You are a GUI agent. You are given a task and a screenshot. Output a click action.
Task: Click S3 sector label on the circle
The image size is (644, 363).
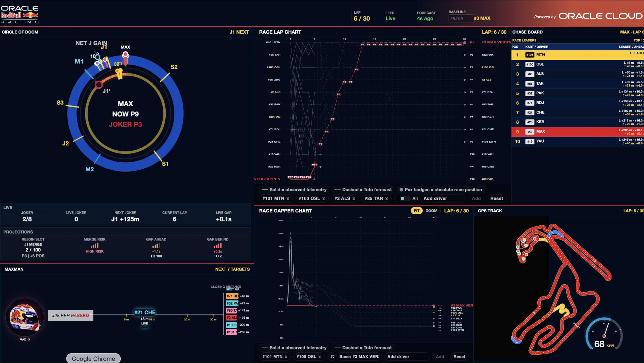tap(60, 103)
